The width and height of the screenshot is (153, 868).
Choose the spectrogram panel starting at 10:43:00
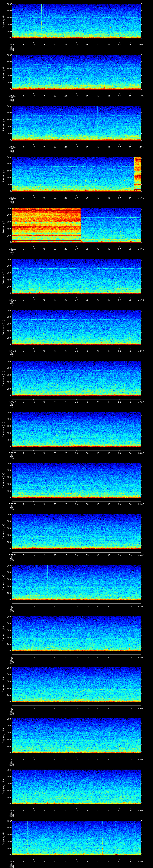pyautogui.click(x=76, y=736)
